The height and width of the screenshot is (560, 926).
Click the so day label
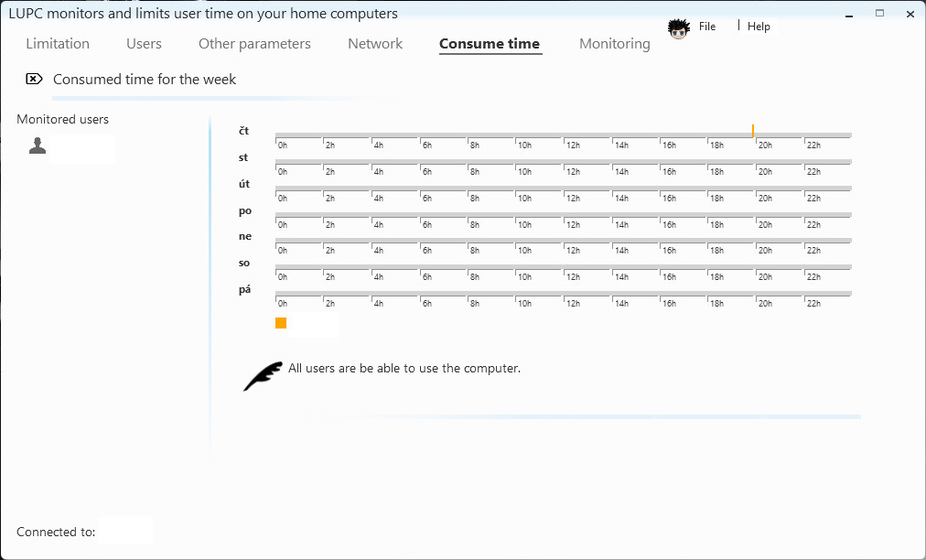(244, 263)
